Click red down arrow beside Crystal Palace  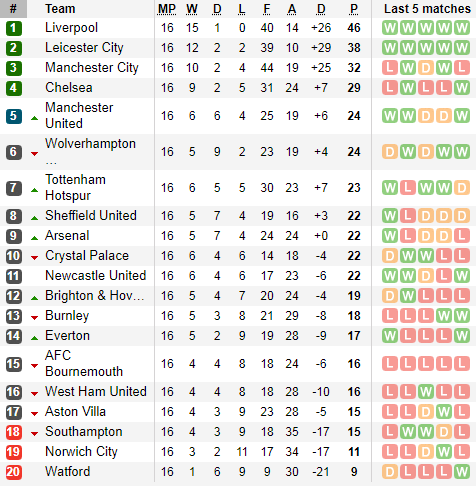[34, 258]
